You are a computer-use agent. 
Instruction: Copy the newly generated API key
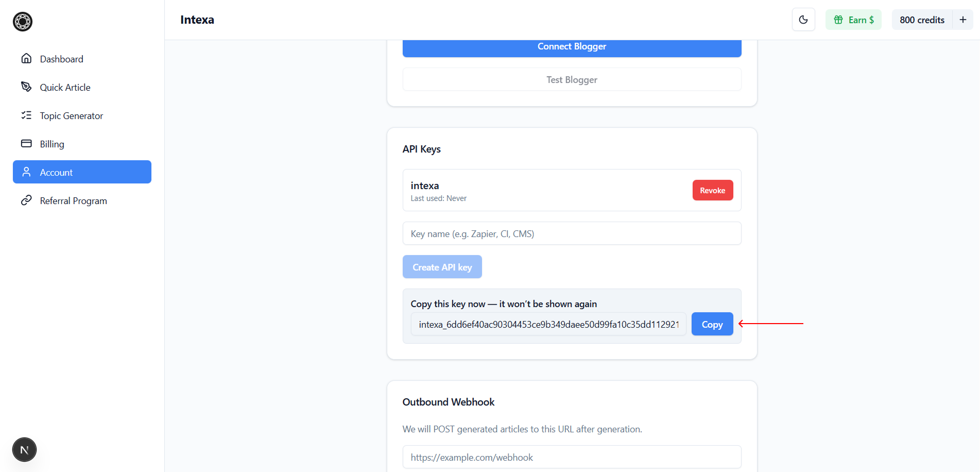[712, 324]
